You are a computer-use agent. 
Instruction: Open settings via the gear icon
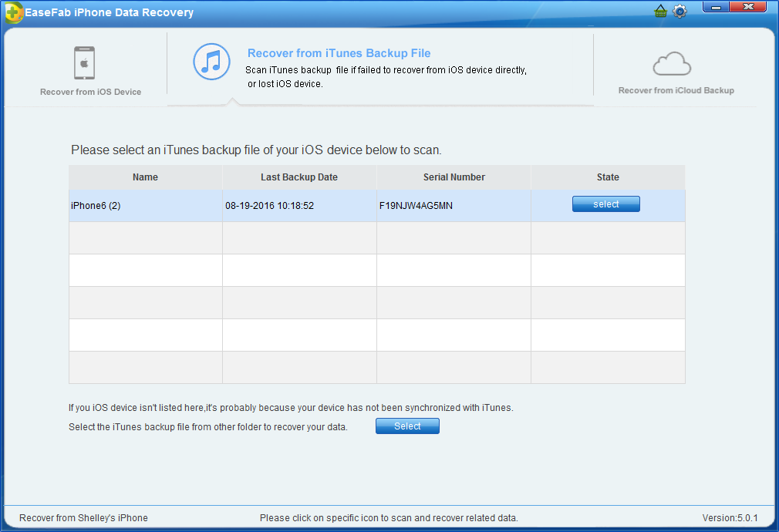pyautogui.click(x=680, y=11)
